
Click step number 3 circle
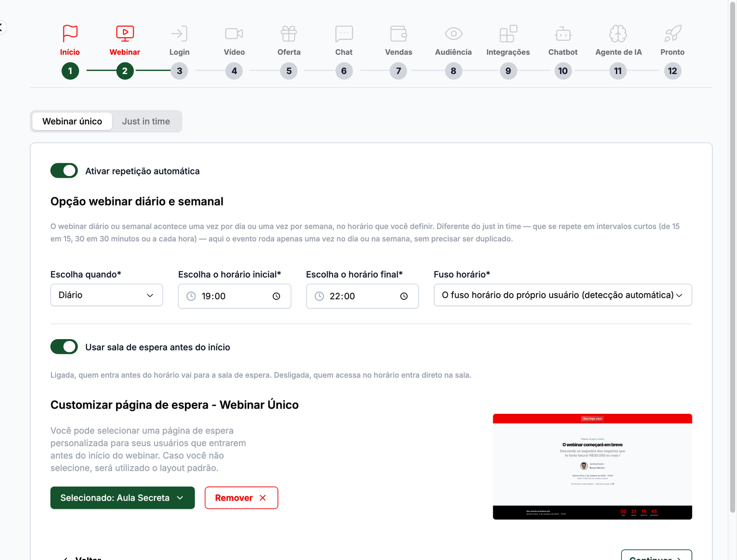(179, 71)
